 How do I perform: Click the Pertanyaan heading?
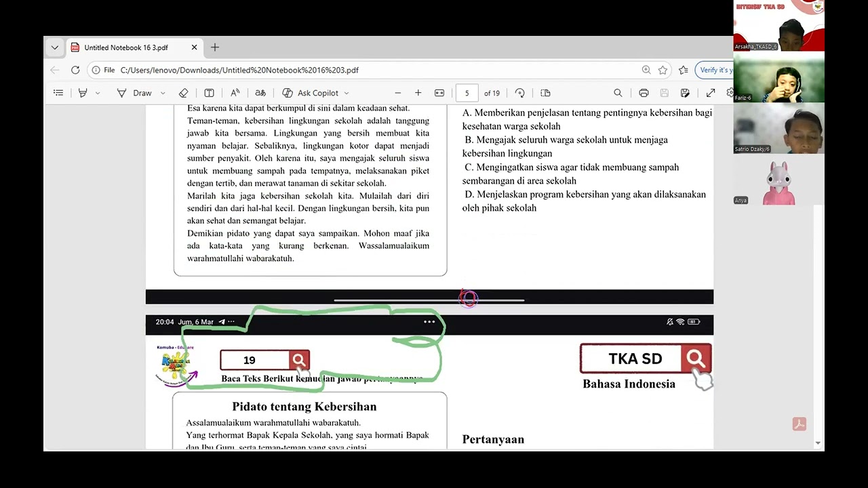click(493, 439)
